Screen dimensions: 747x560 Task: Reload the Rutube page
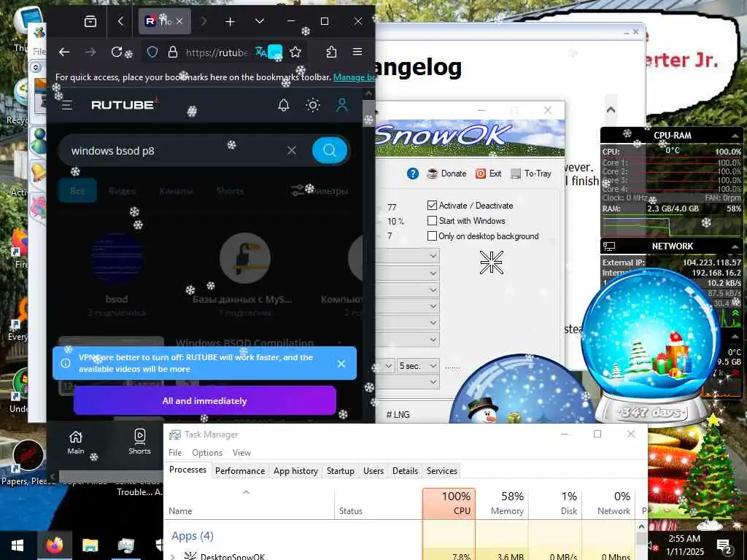click(116, 52)
